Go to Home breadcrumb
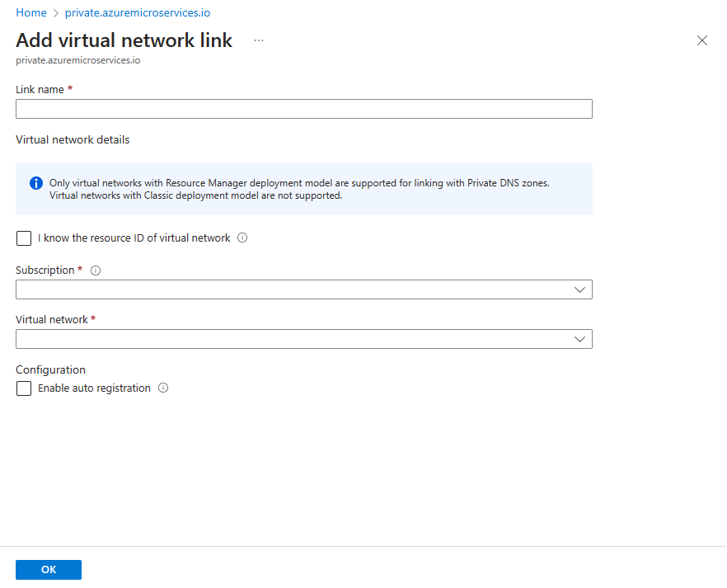This screenshot has height=588, width=727. [31, 12]
